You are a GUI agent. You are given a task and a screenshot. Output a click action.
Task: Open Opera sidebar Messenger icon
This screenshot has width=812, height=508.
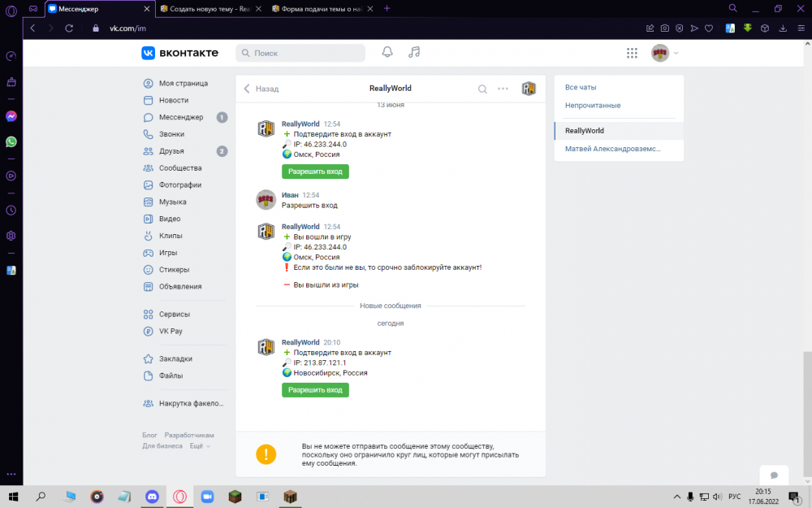(11, 116)
